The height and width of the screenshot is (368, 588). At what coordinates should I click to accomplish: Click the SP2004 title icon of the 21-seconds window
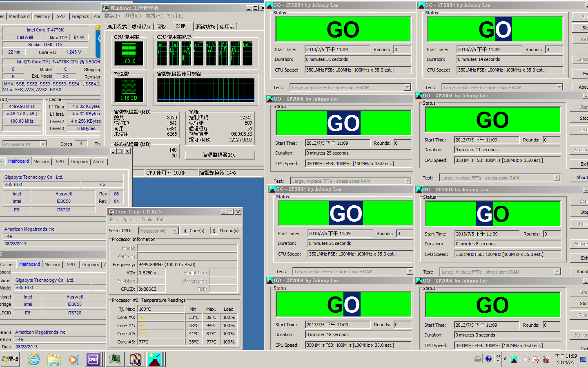(272, 189)
